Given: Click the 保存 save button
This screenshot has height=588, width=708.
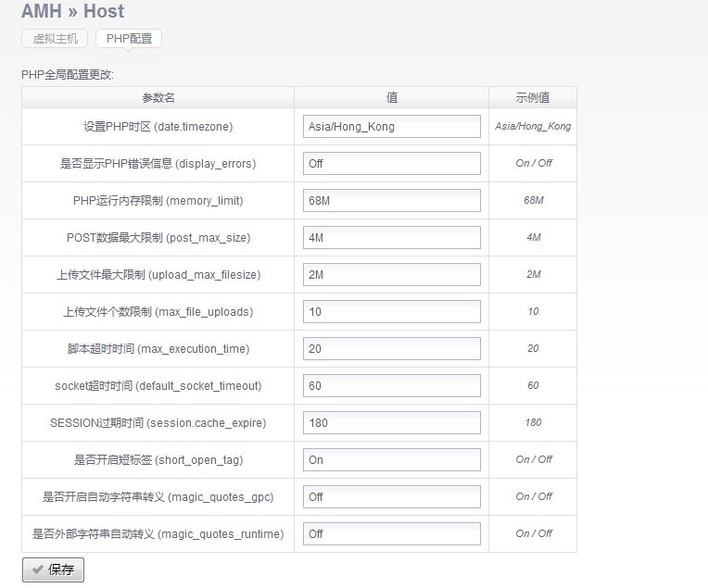Looking at the screenshot, I should pos(53,569).
